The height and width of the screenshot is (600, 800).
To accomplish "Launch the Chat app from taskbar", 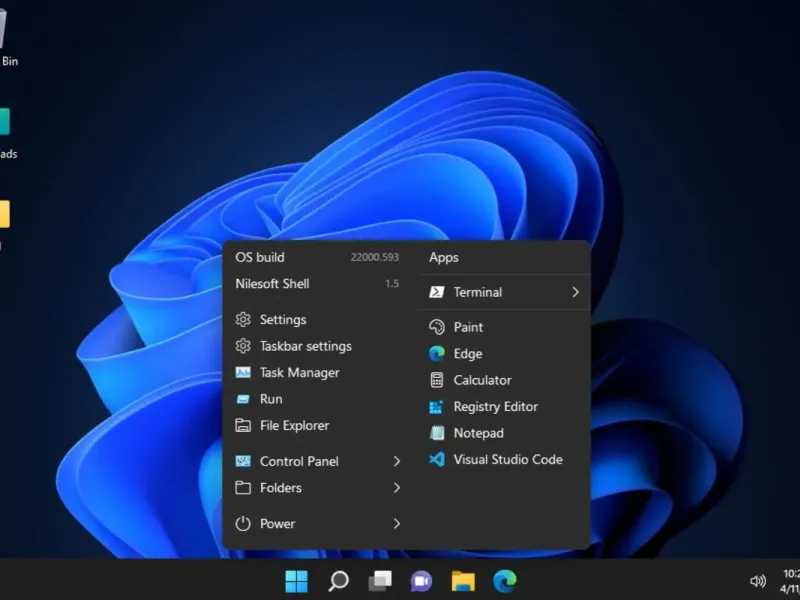I will [421, 581].
